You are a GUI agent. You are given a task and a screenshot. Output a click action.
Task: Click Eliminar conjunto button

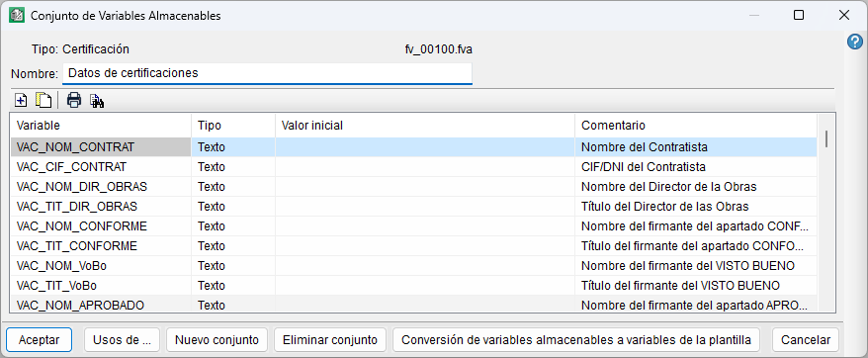(x=330, y=340)
